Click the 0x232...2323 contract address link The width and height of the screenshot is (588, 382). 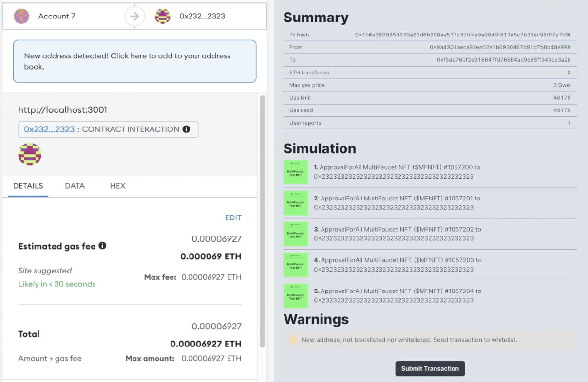click(49, 129)
